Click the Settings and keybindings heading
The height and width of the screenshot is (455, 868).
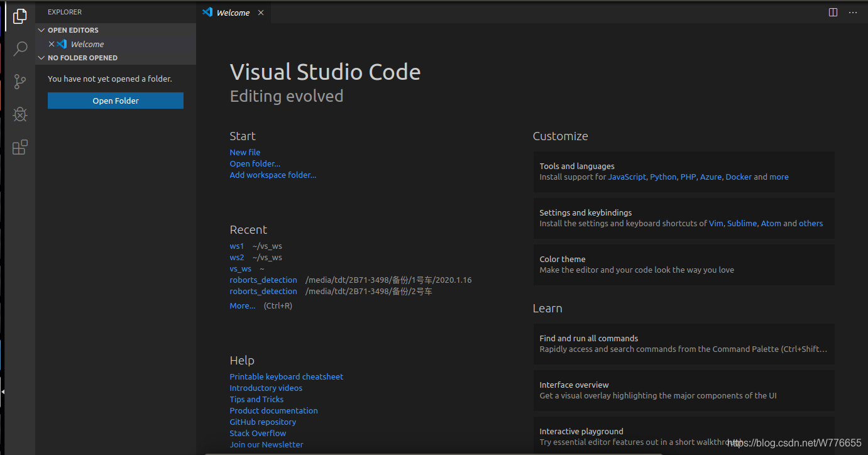[x=586, y=212]
